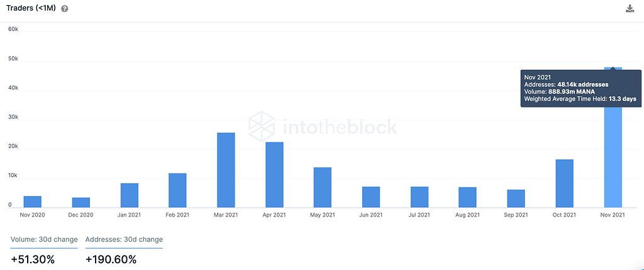Select the Addresses: 30d change tab
The height and width of the screenshot is (270, 644).
(124, 239)
